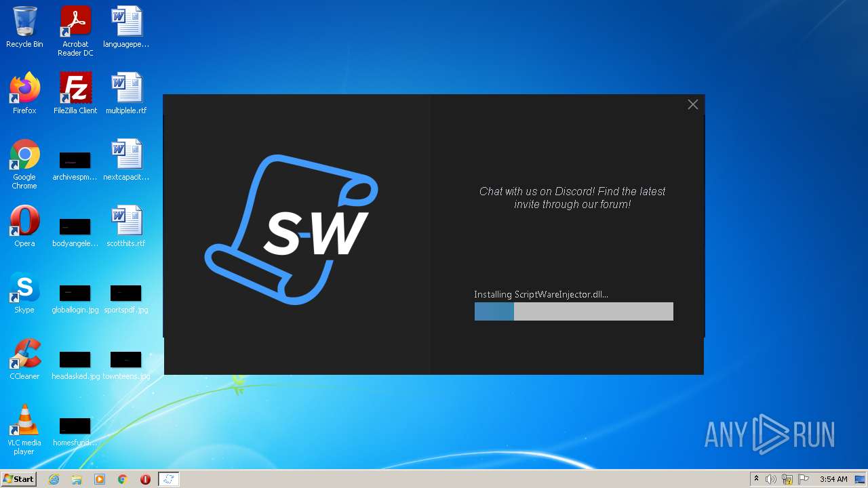Select the archivespm file icon
This screenshot has width=868, height=488.
point(75,165)
